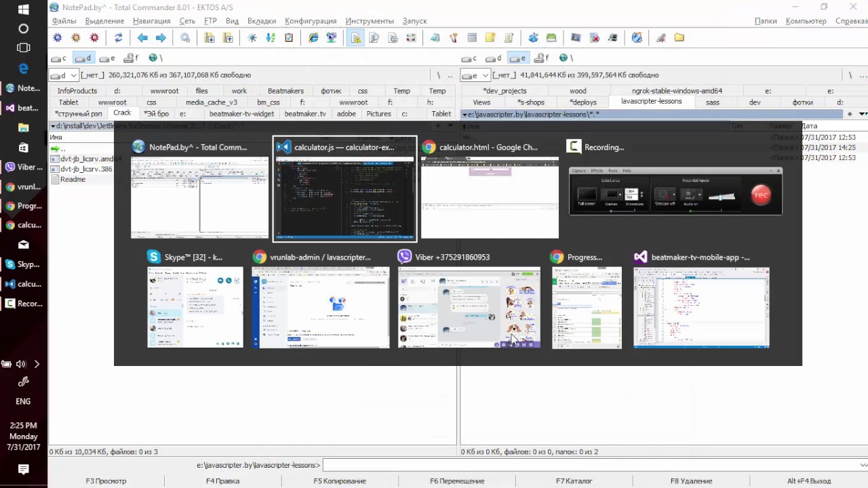The width and height of the screenshot is (868, 488).
Task: Open the Выделение menu
Action: tap(104, 21)
